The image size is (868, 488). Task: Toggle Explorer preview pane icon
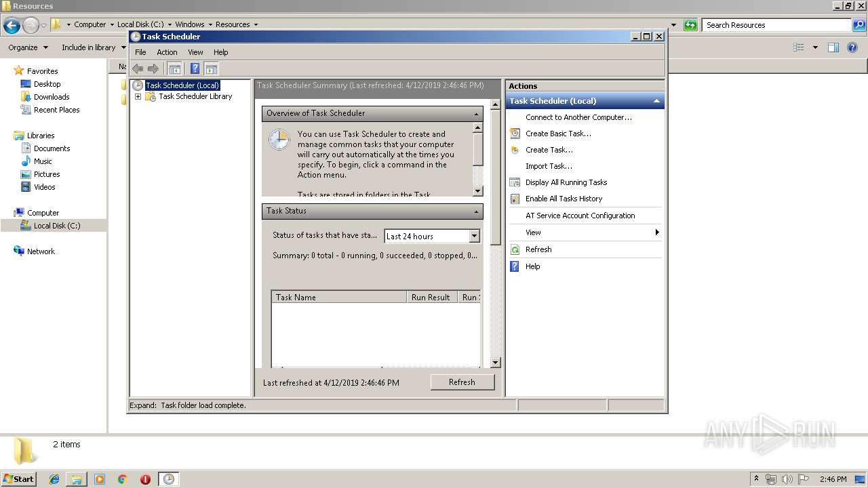833,47
